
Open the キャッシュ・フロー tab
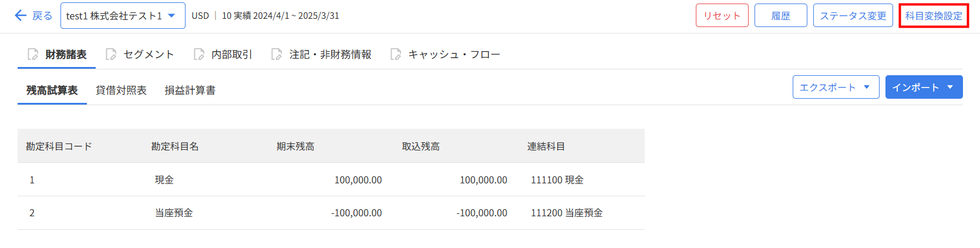click(x=454, y=55)
